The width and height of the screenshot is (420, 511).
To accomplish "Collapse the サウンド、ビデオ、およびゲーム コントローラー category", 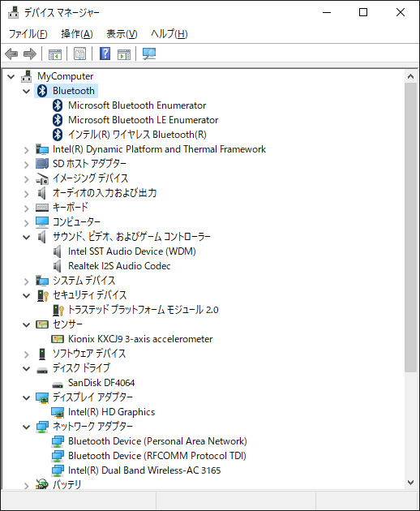I will point(27,237).
